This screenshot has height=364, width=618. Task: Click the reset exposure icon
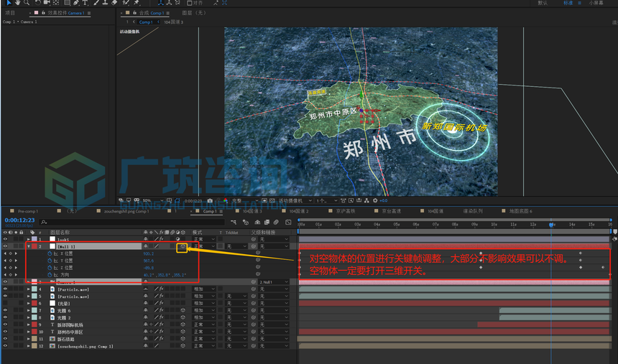(375, 200)
